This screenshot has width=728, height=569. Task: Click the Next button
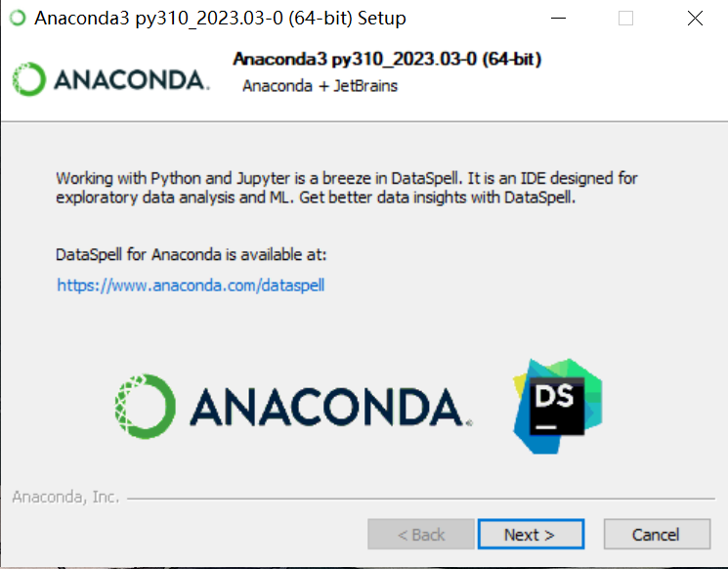pos(531,534)
